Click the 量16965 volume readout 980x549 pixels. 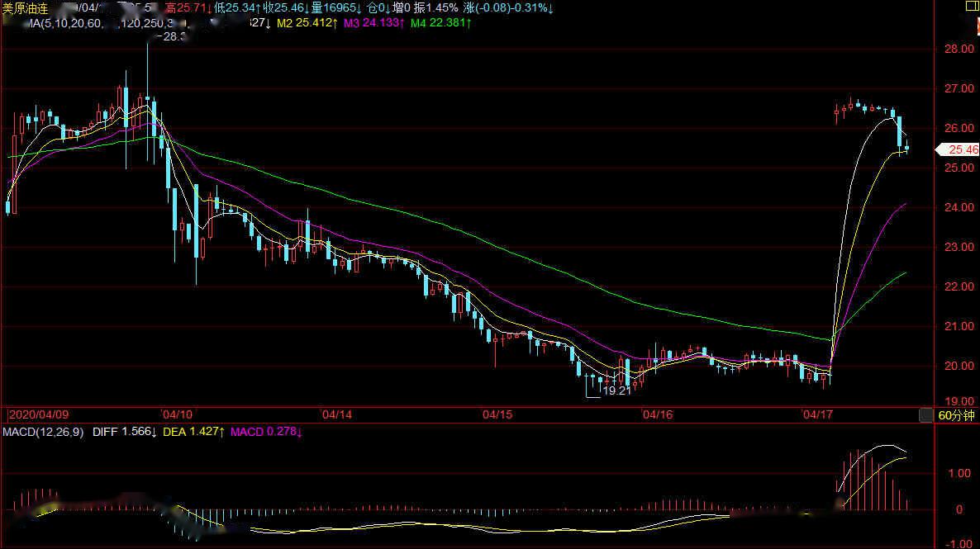[337, 8]
